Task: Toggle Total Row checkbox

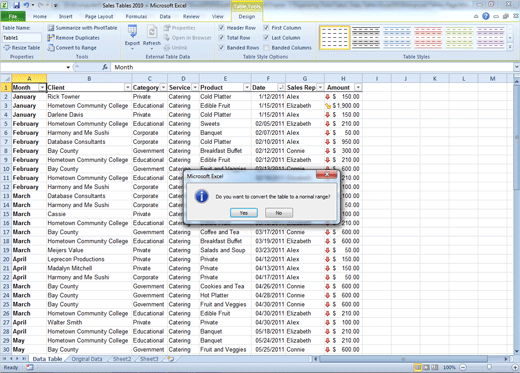Action: click(x=221, y=38)
